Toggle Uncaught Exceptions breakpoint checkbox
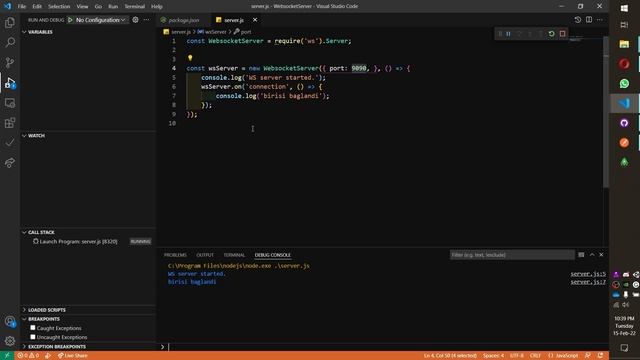 [33, 337]
